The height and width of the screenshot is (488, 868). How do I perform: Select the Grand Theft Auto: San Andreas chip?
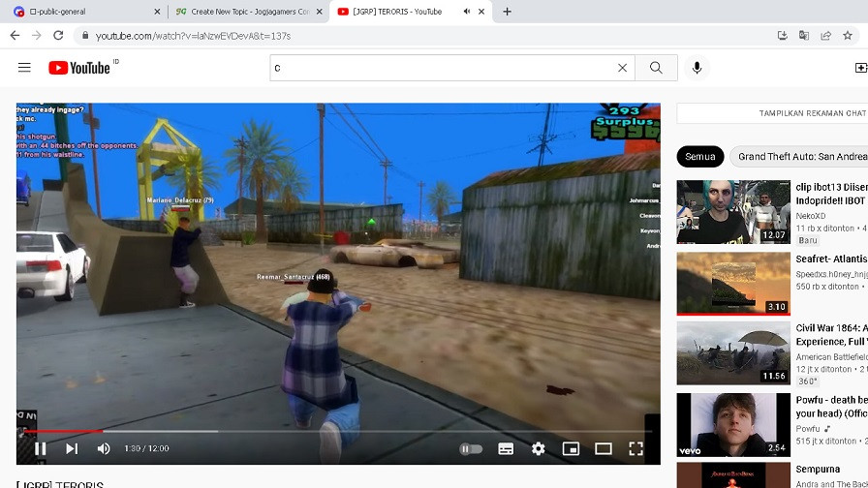tap(799, 157)
